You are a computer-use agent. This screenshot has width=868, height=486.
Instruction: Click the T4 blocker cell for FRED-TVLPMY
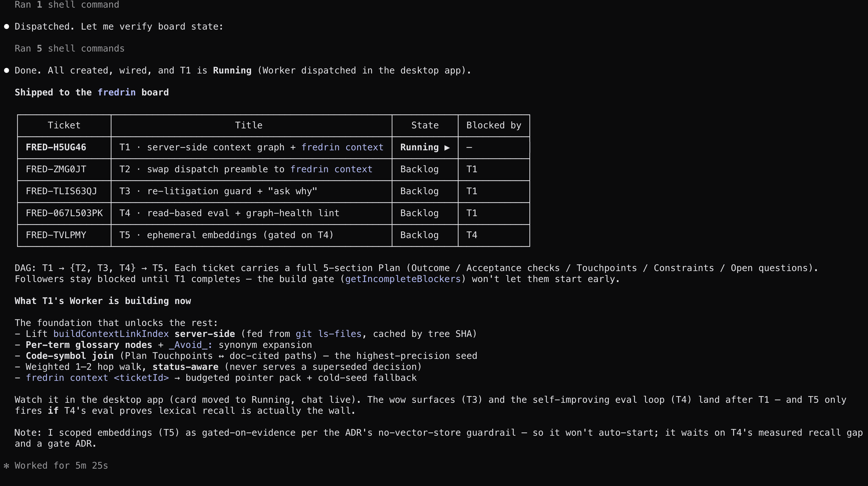(472, 235)
